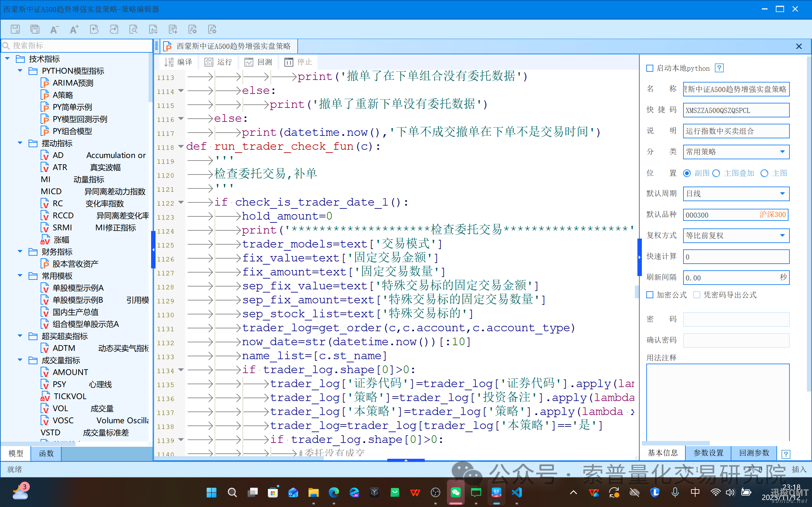
Task: Undo the last code edit
Action: click(x=94, y=29)
